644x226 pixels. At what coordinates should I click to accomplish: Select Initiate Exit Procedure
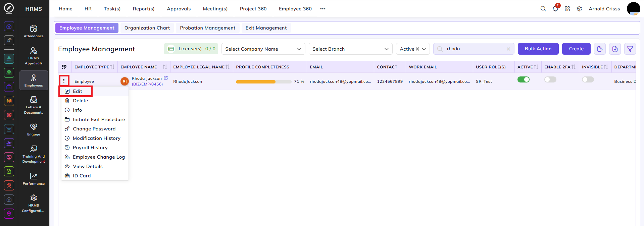[95, 119]
